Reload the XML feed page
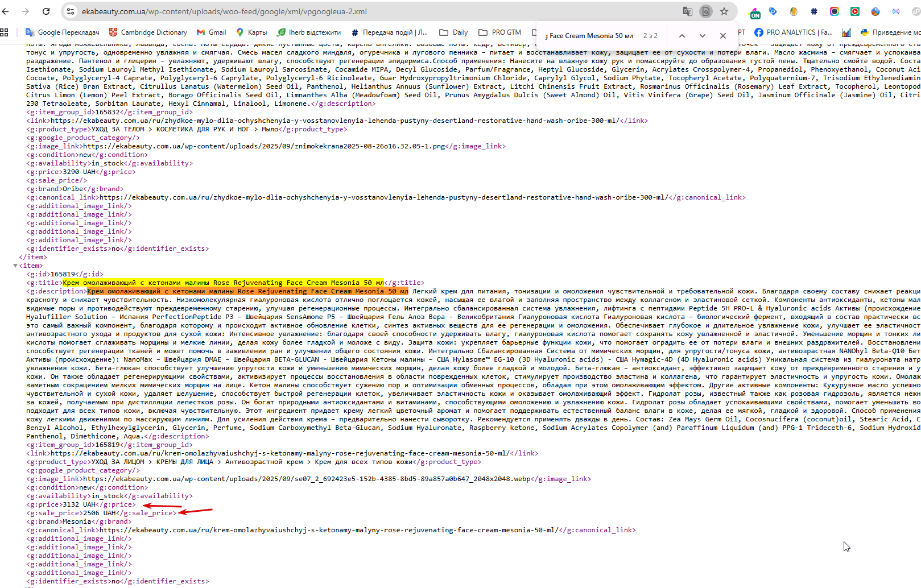The height and width of the screenshot is (588, 921). [x=46, y=11]
